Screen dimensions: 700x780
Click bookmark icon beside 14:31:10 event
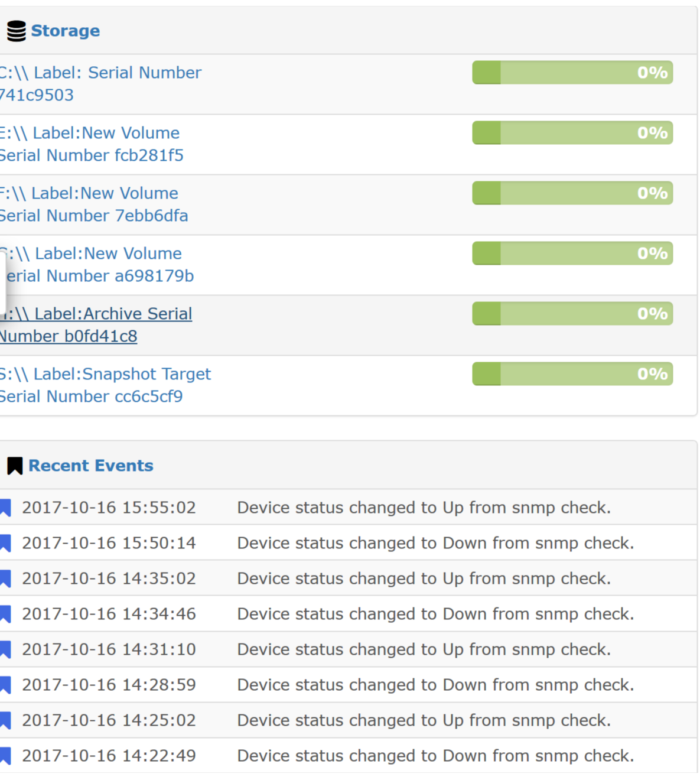5,649
